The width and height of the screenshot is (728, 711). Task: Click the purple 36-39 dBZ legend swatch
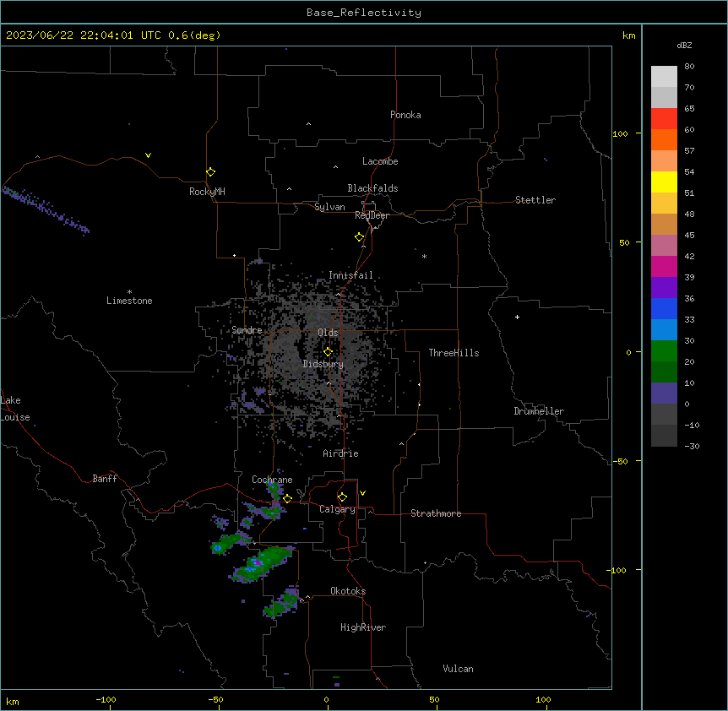664,288
